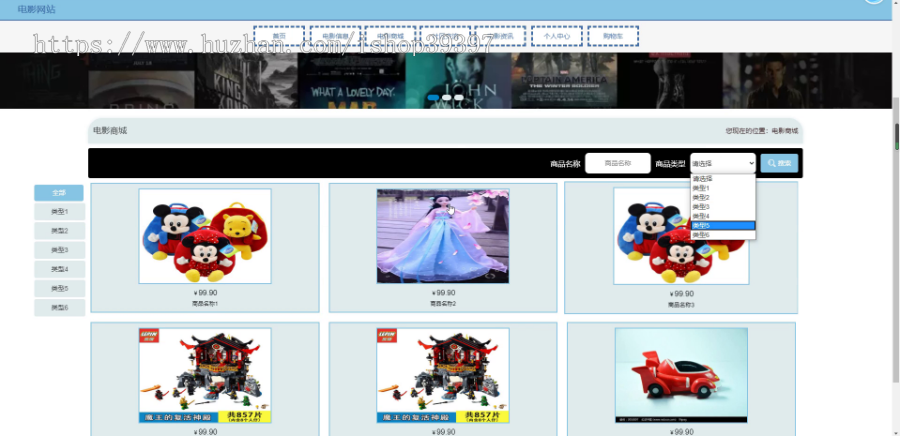Open 购物车 navigation item

click(x=613, y=36)
